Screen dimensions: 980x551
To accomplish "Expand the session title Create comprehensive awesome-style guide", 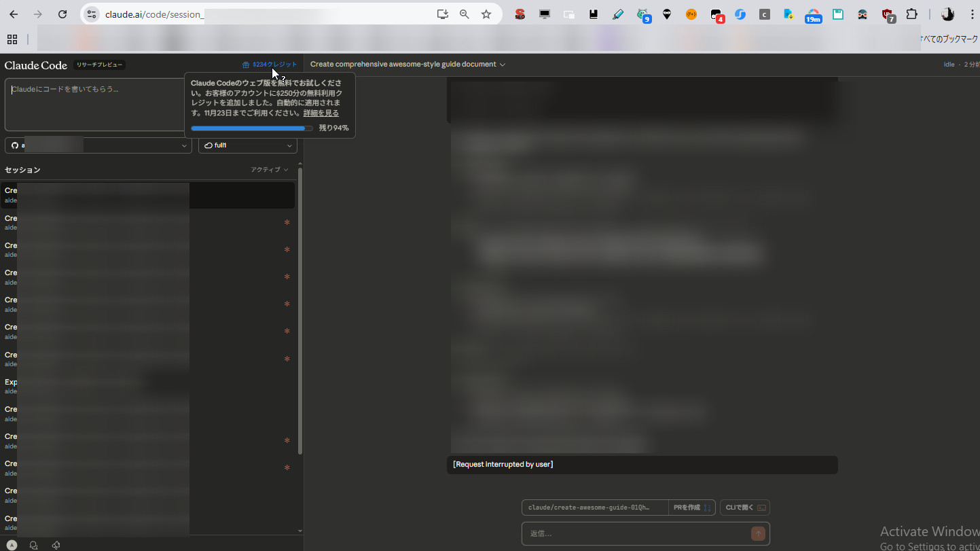I will click(x=503, y=64).
